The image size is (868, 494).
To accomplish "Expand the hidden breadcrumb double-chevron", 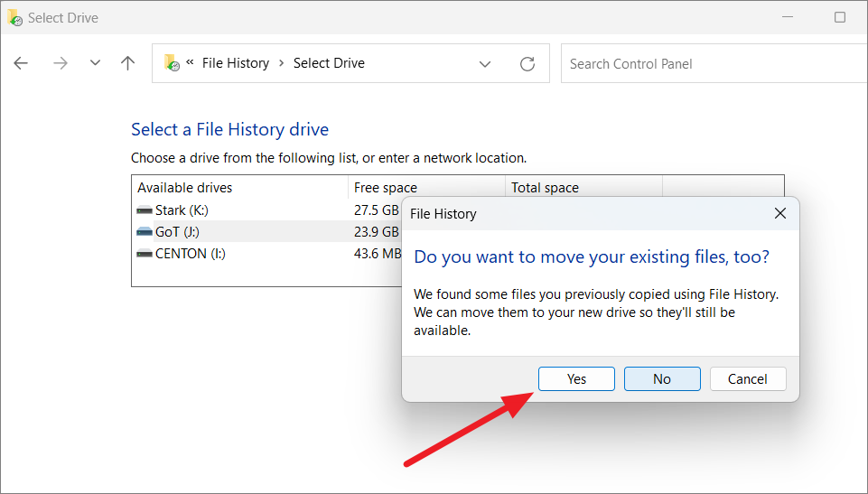I will [x=190, y=62].
